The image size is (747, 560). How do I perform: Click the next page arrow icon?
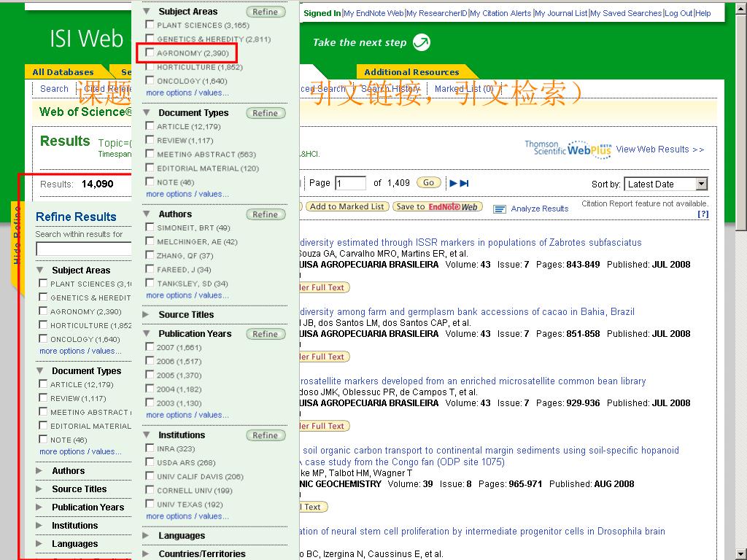point(453,183)
